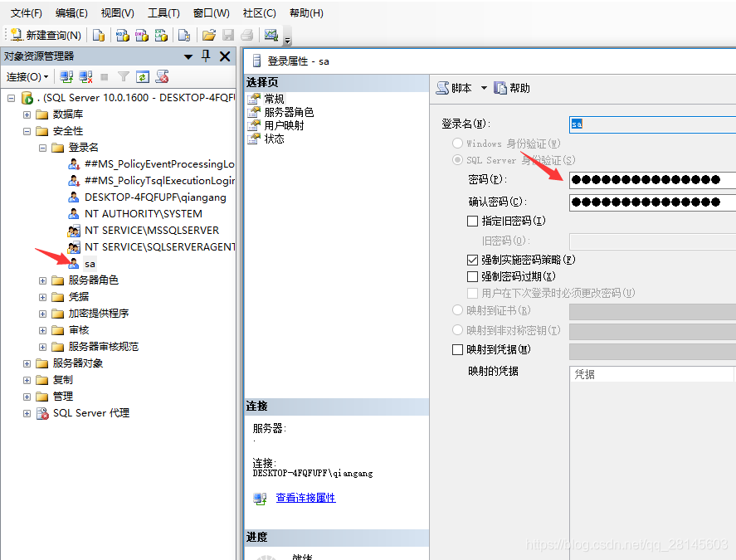Collapse the 登录名 folder

click(42, 148)
